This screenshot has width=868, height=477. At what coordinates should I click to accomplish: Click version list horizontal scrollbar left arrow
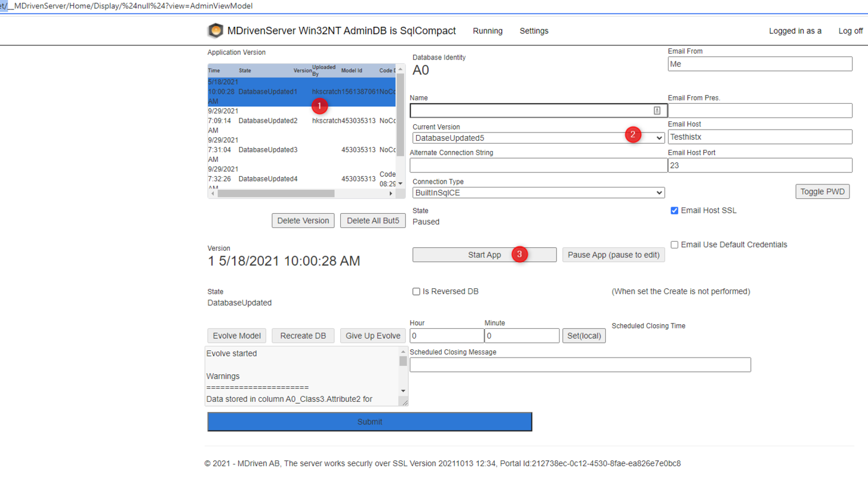coord(213,193)
